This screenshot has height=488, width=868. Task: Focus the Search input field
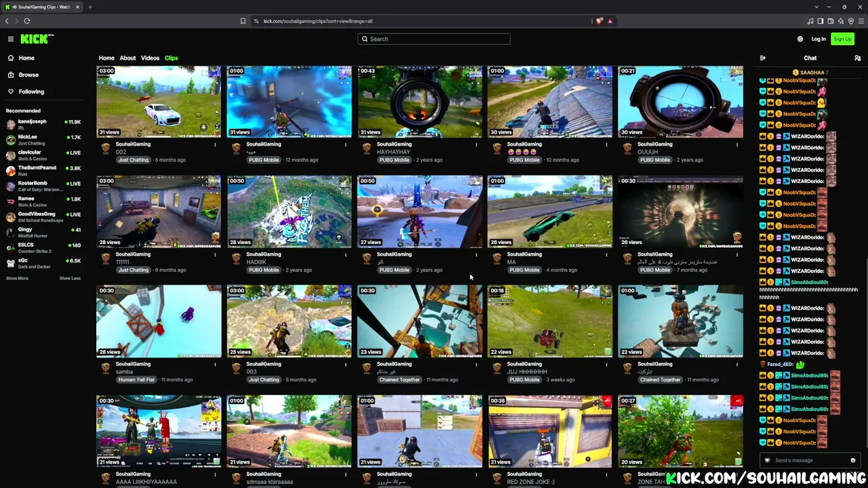pos(434,39)
